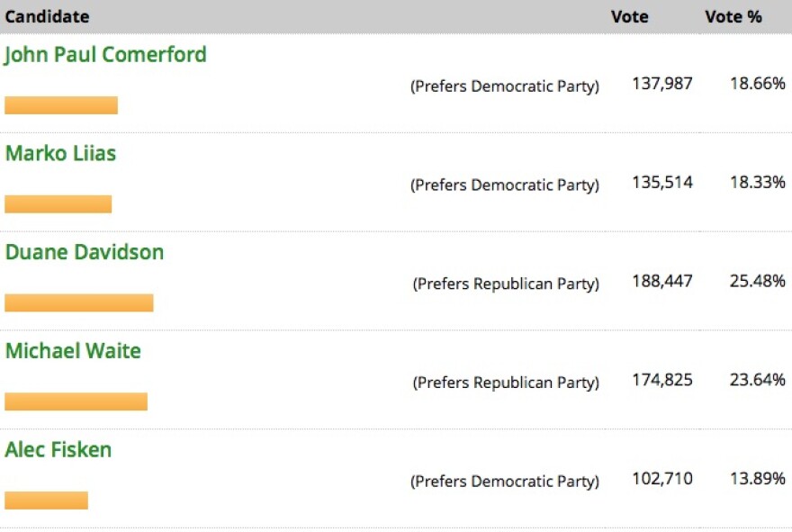The height and width of the screenshot is (532, 792).
Task: Open Alec Fisken candidate link
Action: coord(58,449)
